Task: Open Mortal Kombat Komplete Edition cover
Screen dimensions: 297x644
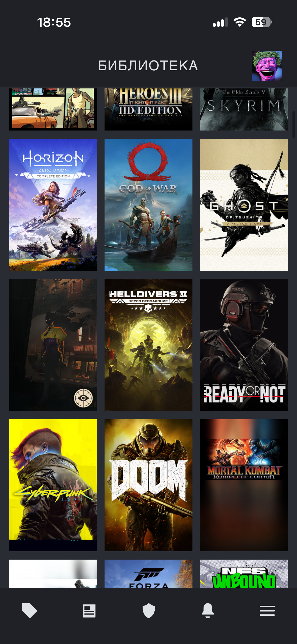Action: point(244,485)
